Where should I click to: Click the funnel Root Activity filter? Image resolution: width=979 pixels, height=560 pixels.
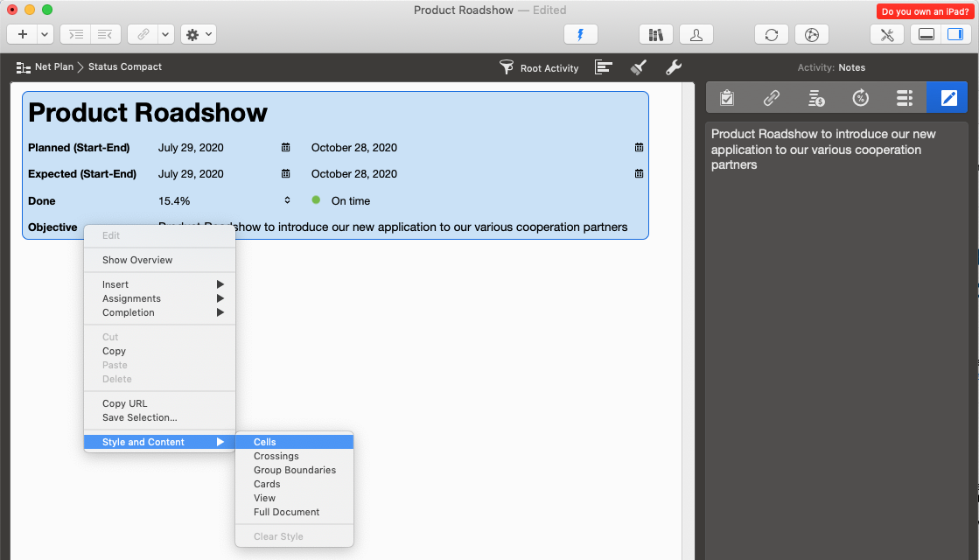540,67
